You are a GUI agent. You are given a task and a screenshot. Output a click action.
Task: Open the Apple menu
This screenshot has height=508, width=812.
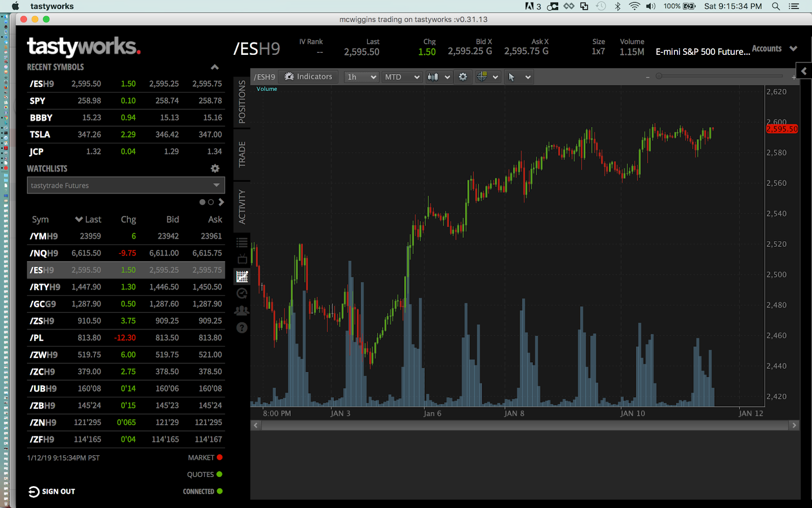[15, 6]
